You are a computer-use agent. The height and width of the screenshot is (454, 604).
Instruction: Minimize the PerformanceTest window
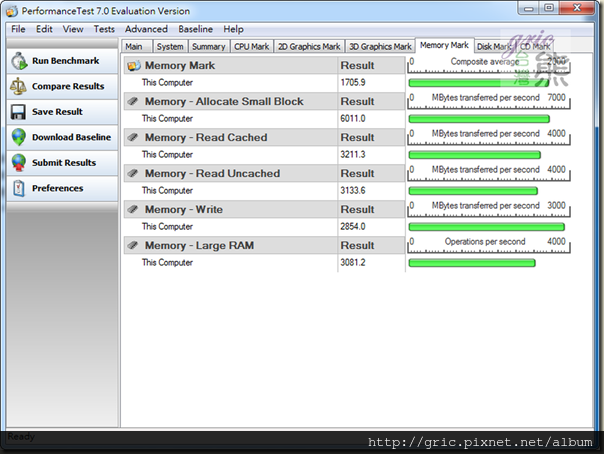coord(529,8)
